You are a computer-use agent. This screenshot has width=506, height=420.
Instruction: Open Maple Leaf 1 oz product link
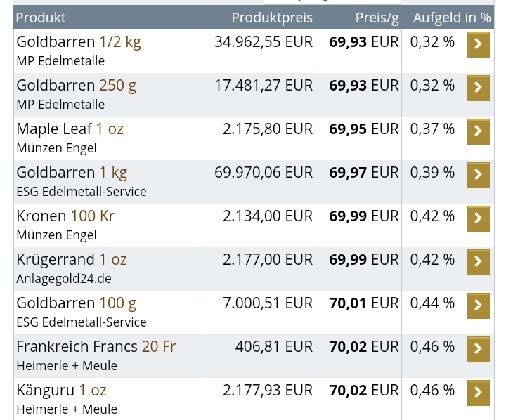click(x=70, y=129)
